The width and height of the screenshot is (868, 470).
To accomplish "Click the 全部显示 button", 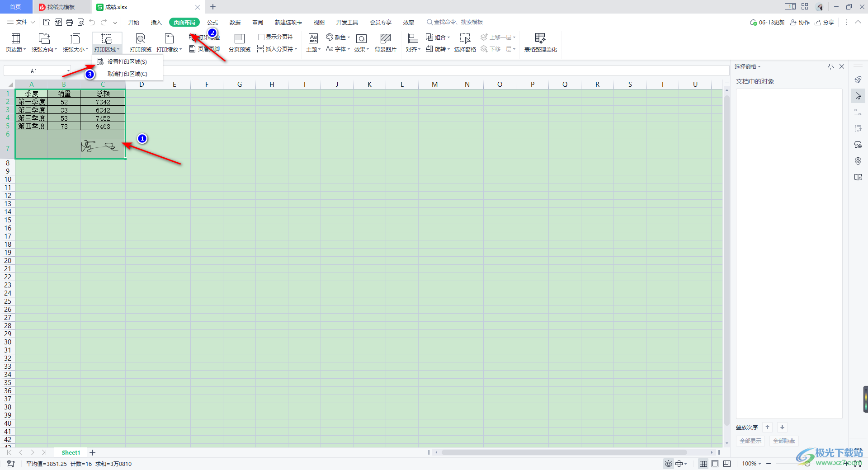I will click(x=750, y=441).
